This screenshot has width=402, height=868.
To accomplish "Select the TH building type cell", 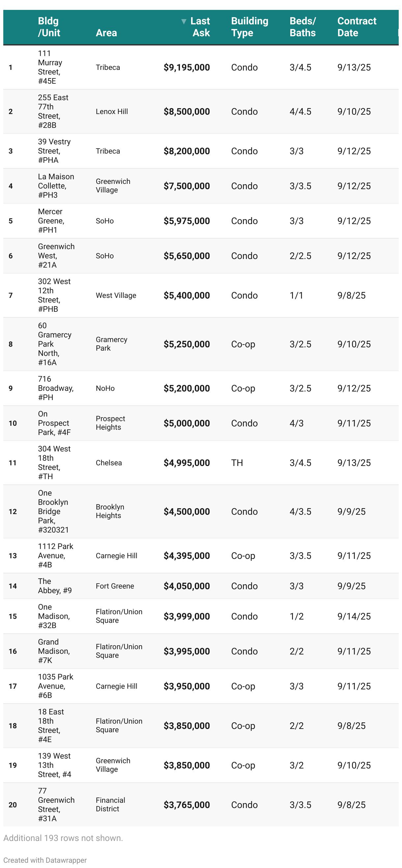I will coord(237,463).
